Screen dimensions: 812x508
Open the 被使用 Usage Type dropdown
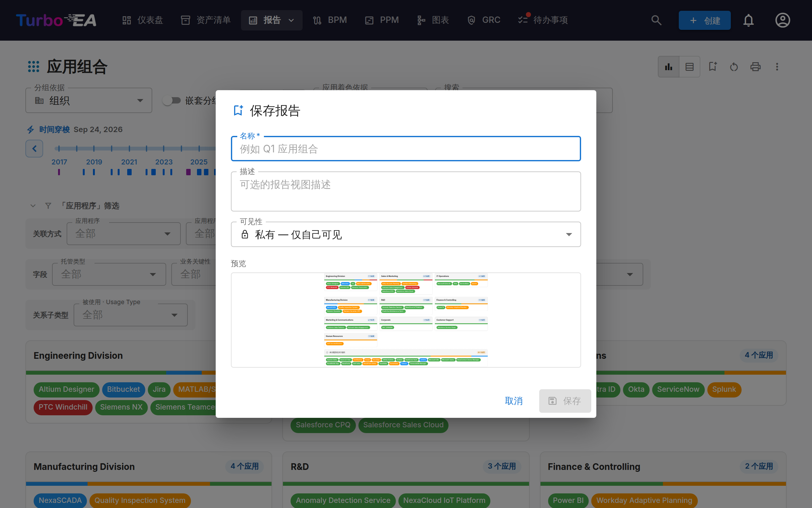pyautogui.click(x=131, y=315)
